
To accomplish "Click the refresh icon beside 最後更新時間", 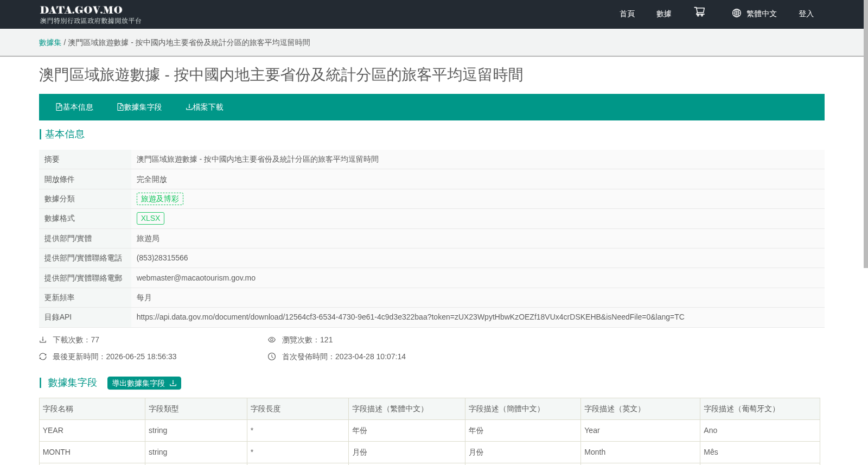I will click(43, 356).
